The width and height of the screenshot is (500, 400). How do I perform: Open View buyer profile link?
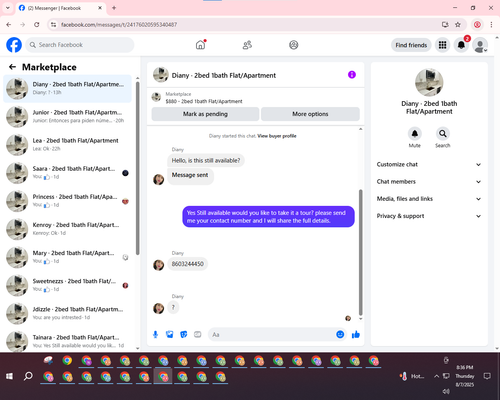click(277, 136)
